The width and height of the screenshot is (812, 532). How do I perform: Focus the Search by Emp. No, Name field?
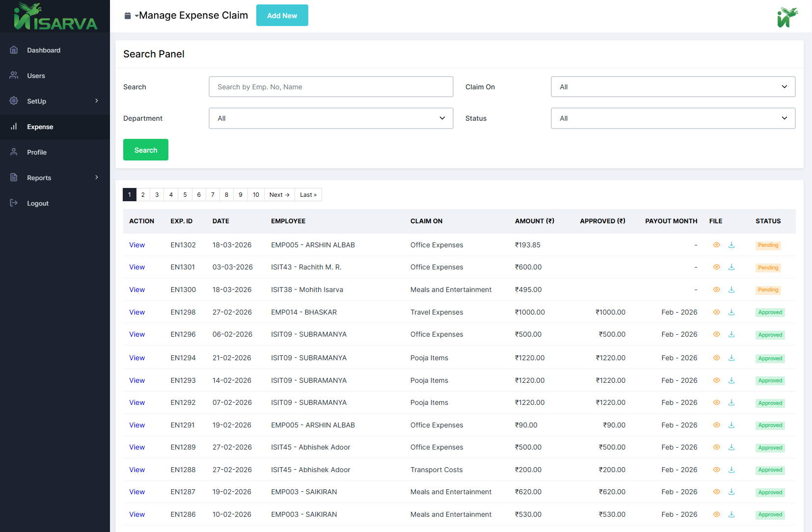click(330, 87)
